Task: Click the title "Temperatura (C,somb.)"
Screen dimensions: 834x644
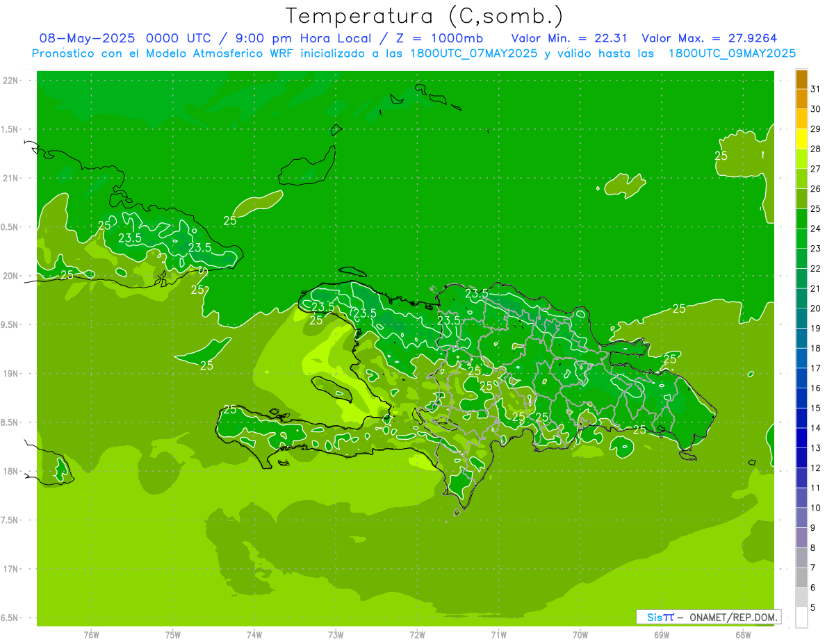Action: (x=424, y=16)
